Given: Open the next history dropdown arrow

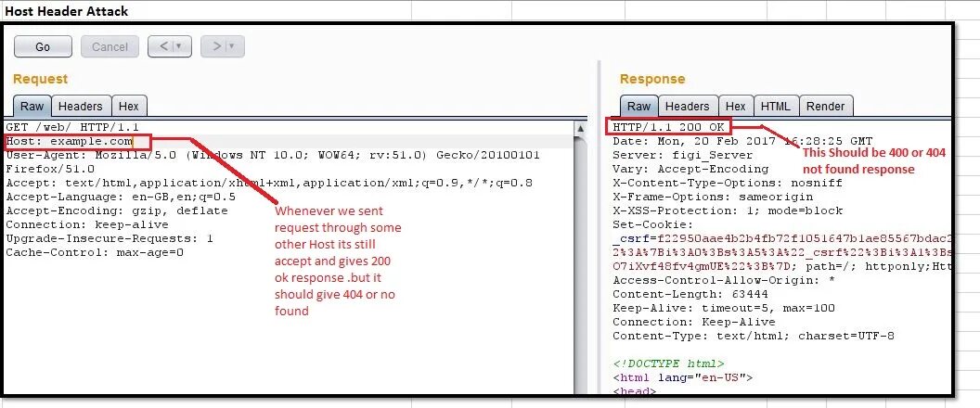Looking at the screenshot, I should [234, 46].
